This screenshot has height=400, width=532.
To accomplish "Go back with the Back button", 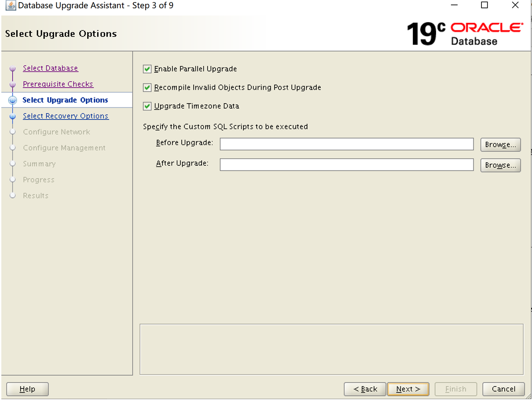I will (x=365, y=389).
